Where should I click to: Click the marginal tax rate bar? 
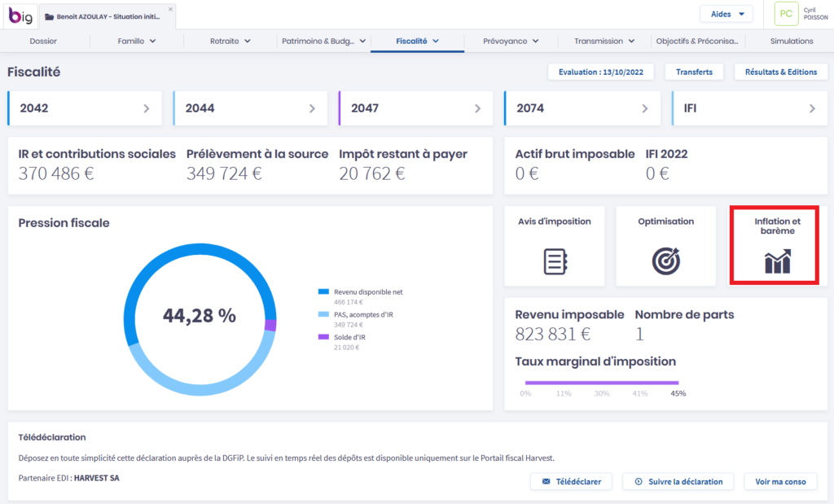tap(601, 382)
